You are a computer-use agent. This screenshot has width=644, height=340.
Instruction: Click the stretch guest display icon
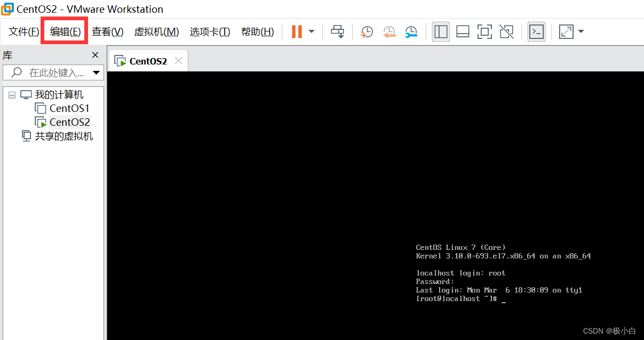(566, 32)
